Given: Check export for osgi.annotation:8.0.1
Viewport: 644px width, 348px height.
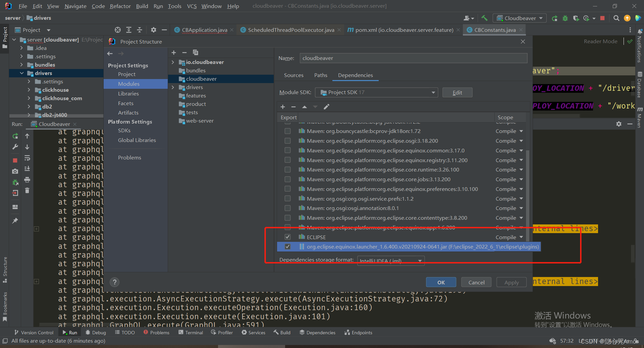Looking at the screenshot, I should pyautogui.click(x=287, y=208).
